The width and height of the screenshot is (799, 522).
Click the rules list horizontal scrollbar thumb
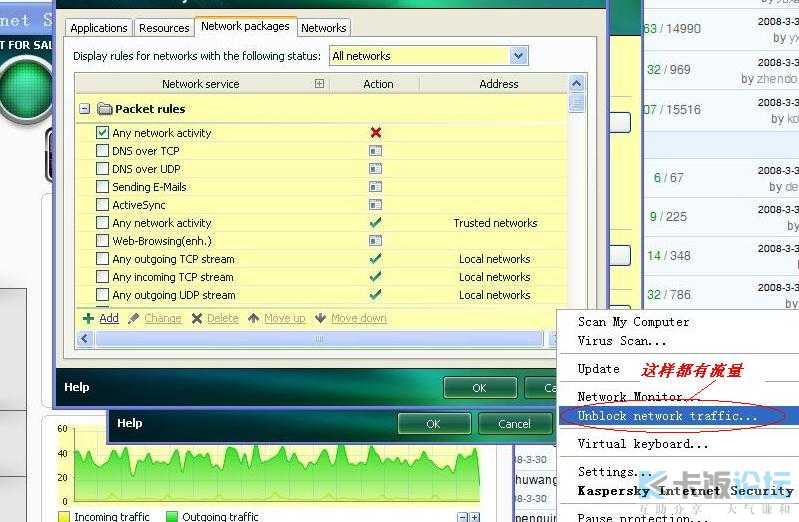tap(319, 338)
